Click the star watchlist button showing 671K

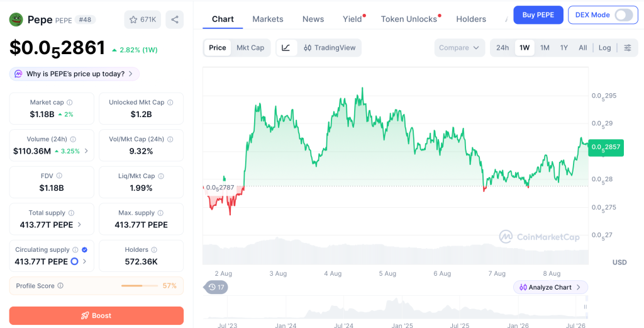point(143,20)
